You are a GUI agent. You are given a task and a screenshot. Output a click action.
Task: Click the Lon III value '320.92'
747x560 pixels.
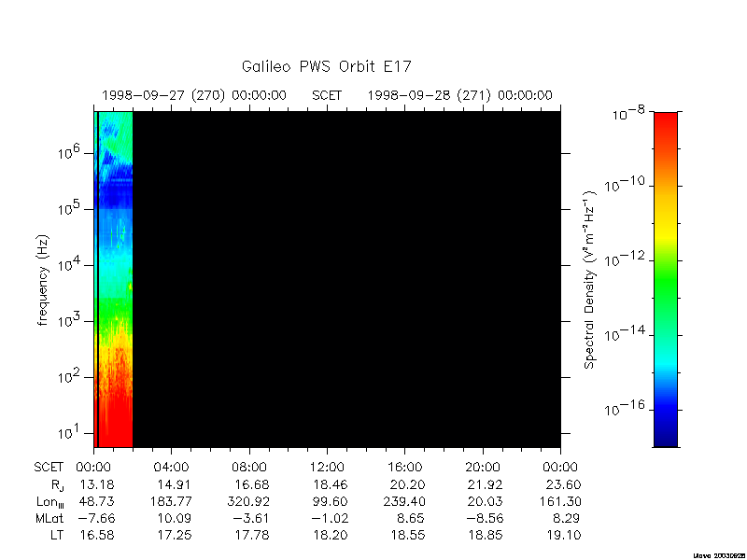(248, 502)
